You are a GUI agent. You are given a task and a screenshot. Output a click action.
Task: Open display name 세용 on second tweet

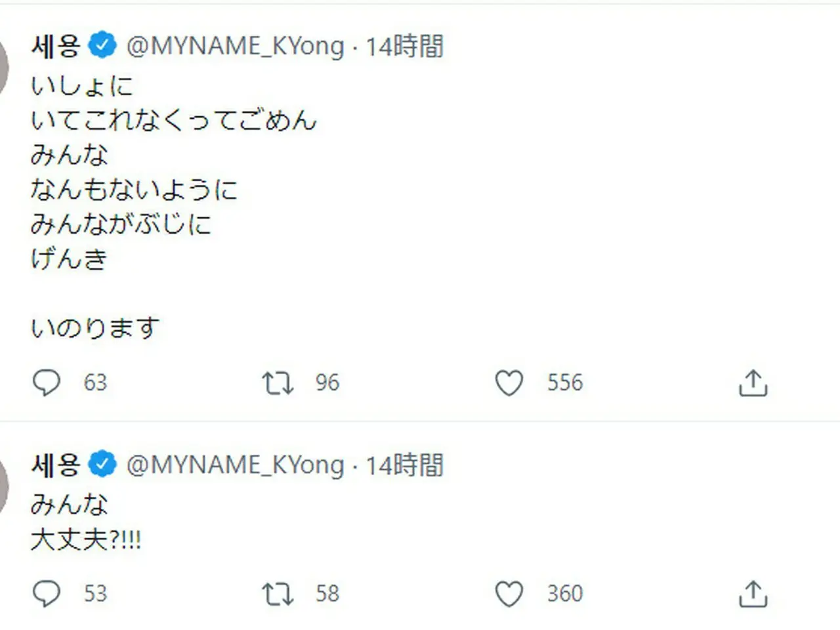coord(56,465)
